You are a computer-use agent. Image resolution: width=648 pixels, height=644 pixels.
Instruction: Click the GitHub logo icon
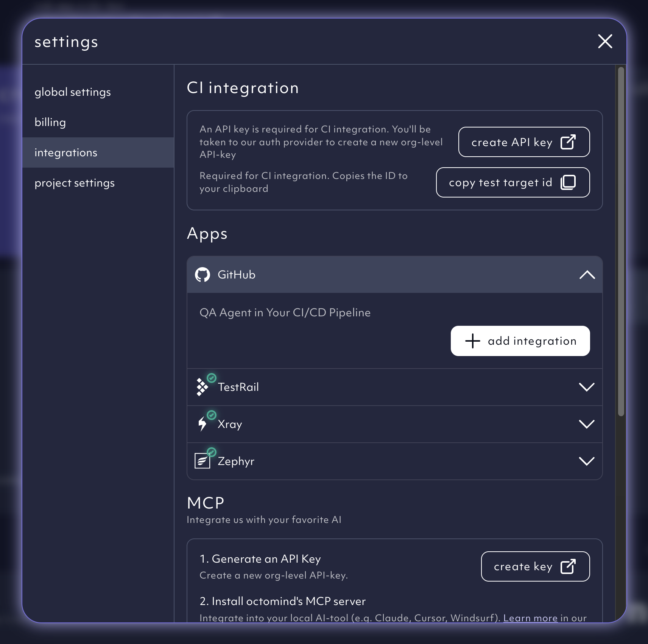pos(203,275)
